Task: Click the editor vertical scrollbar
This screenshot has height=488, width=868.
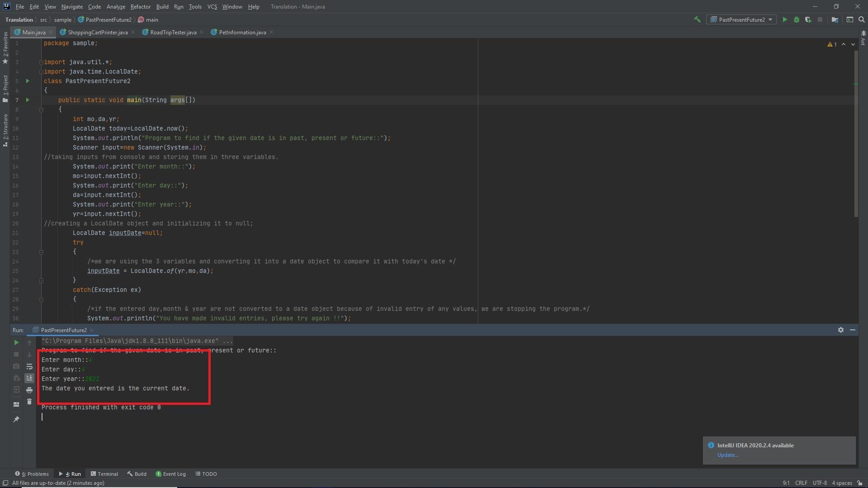Action: coord(856,136)
